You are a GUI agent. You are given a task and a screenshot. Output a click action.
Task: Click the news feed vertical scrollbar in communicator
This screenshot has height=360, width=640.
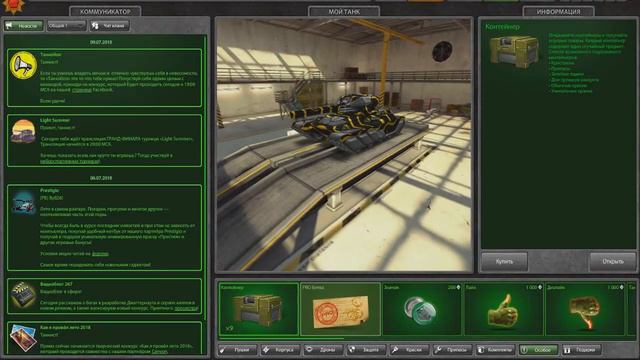[x=205, y=178]
